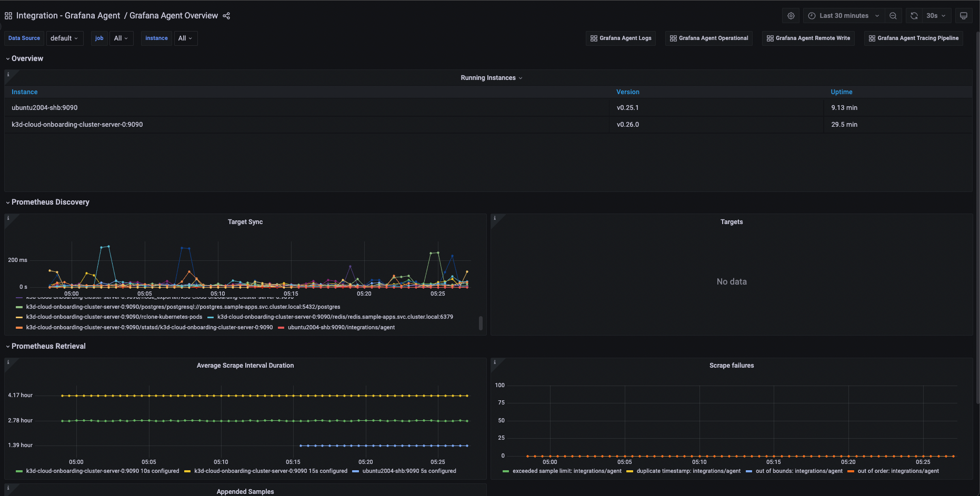Open the Target Sync panel info icon
The image size is (980, 496).
coord(8,217)
